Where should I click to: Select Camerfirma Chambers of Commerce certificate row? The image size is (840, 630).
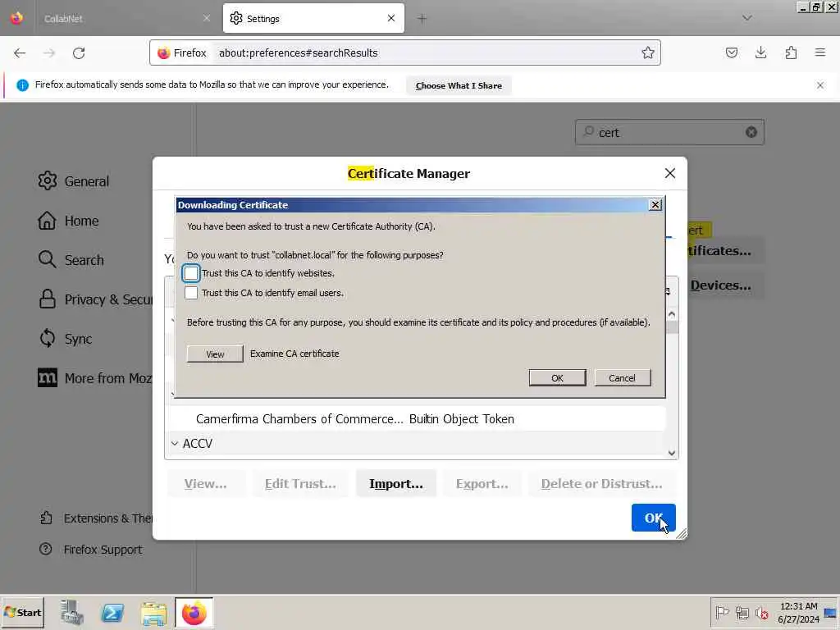coord(418,419)
